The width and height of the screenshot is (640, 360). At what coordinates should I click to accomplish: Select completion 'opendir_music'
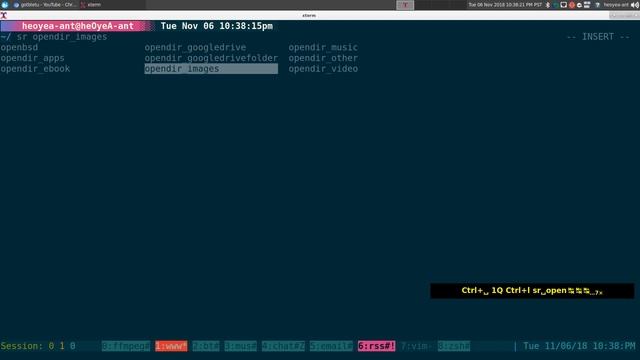pyautogui.click(x=323, y=47)
